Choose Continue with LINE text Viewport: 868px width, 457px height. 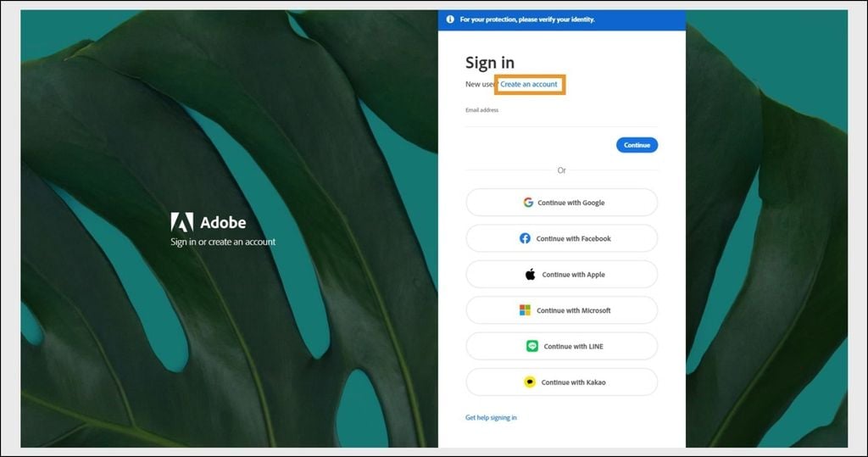pyautogui.click(x=573, y=346)
